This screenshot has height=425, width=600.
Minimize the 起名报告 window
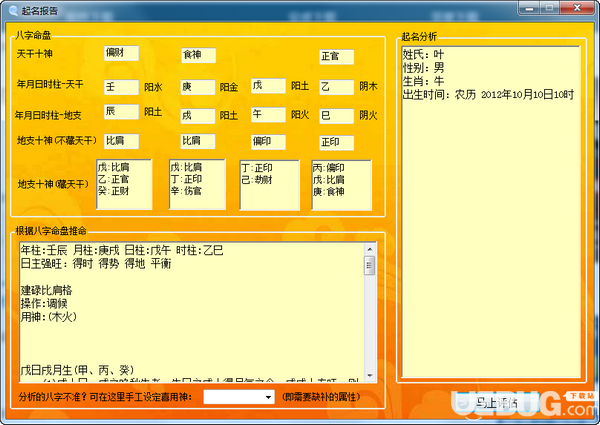[529, 8]
